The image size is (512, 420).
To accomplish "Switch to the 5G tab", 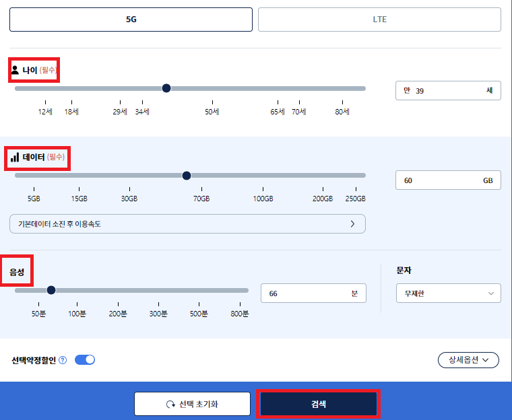I will click(131, 20).
